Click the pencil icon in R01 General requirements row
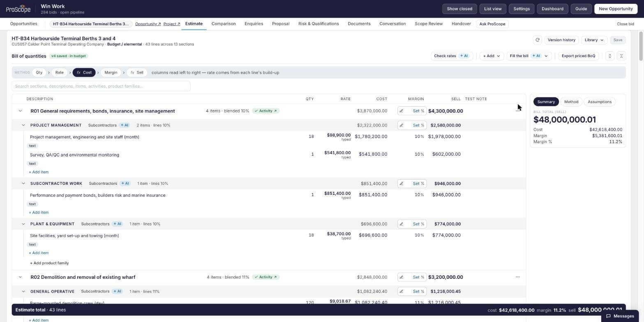This screenshot has height=322, width=644. (402, 111)
